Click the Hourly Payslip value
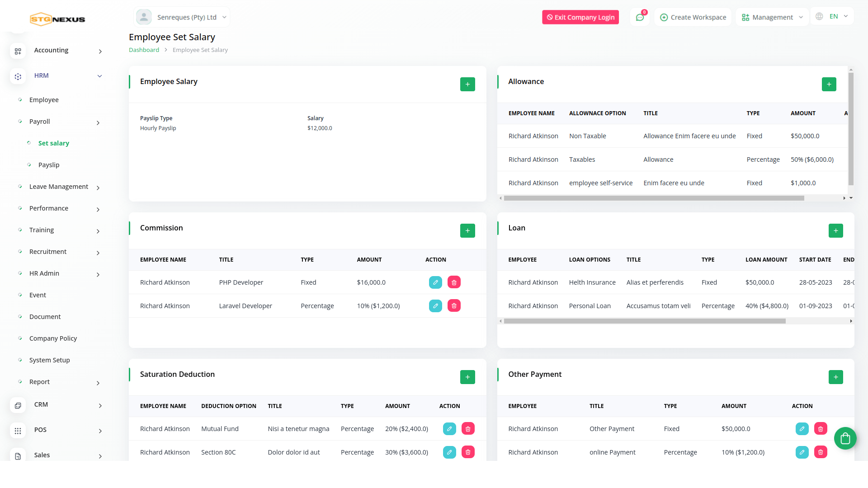This screenshot has height=488, width=868. pos(158,128)
